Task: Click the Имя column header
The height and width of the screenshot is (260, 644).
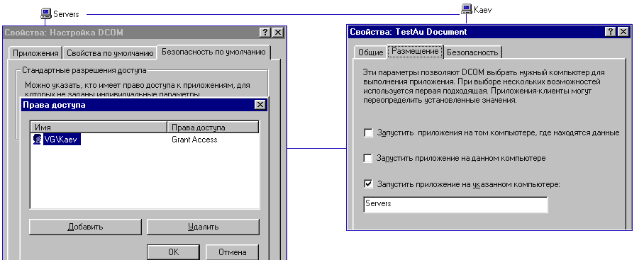Action: click(x=99, y=127)
